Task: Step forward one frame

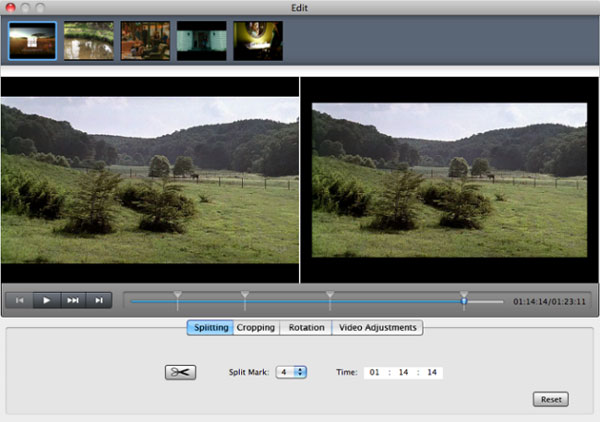Action: [99, 300]
